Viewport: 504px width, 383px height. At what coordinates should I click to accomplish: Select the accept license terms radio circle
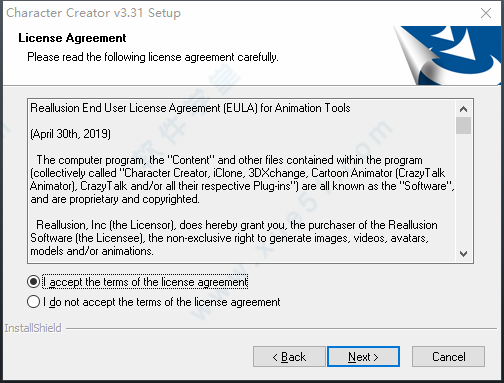click(33, 282)
